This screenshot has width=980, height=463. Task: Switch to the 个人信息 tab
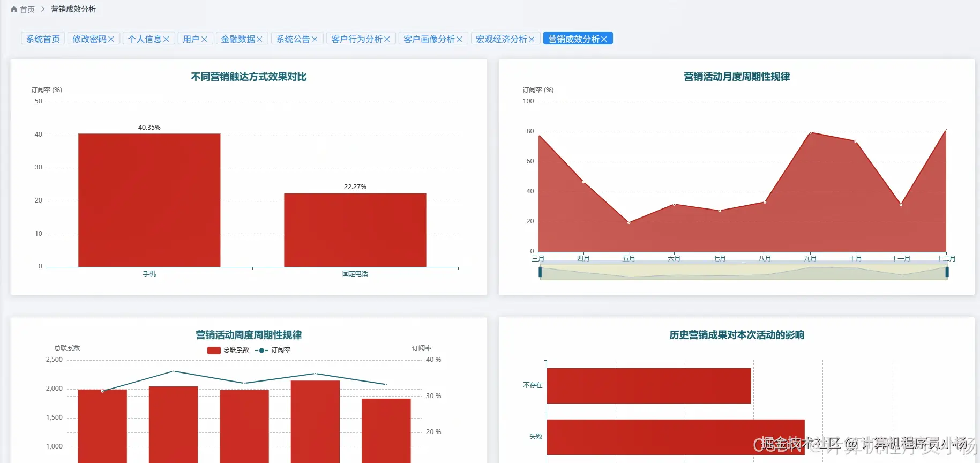pos(145,39)
